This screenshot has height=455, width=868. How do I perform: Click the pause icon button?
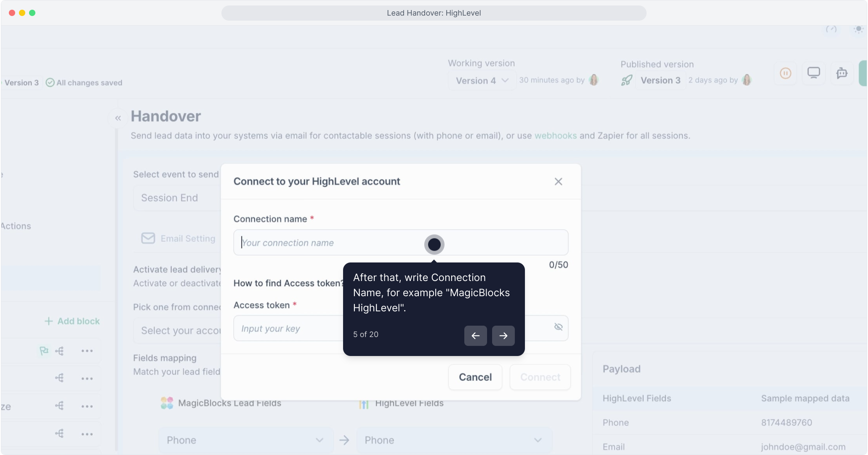point(785,73)
